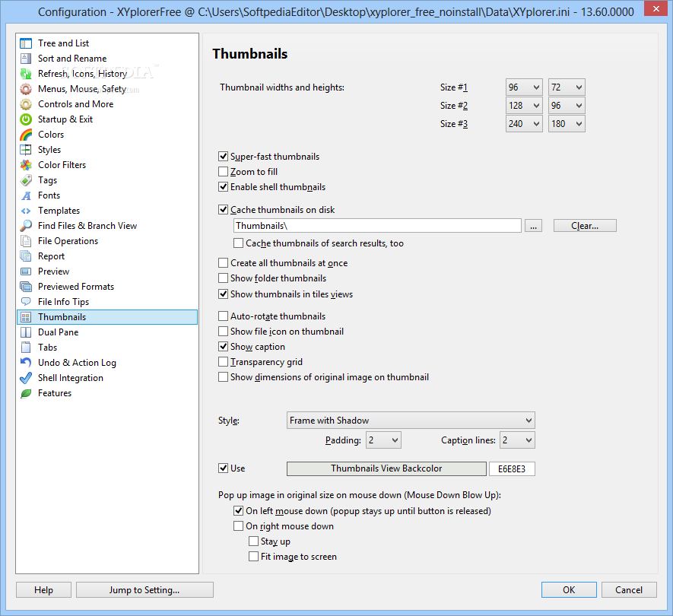Enable Zoom to fill
The image size is (673, 616).
(x=223, y=172)
